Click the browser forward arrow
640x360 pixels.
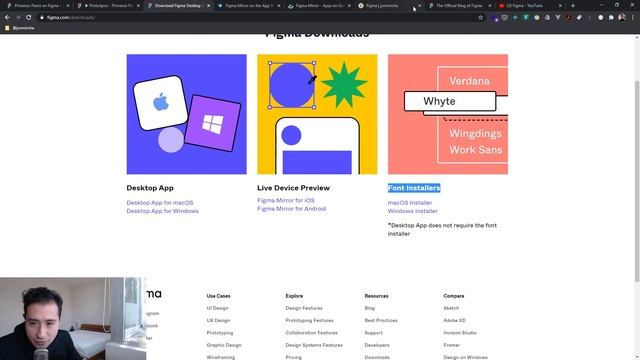[18, 18]
